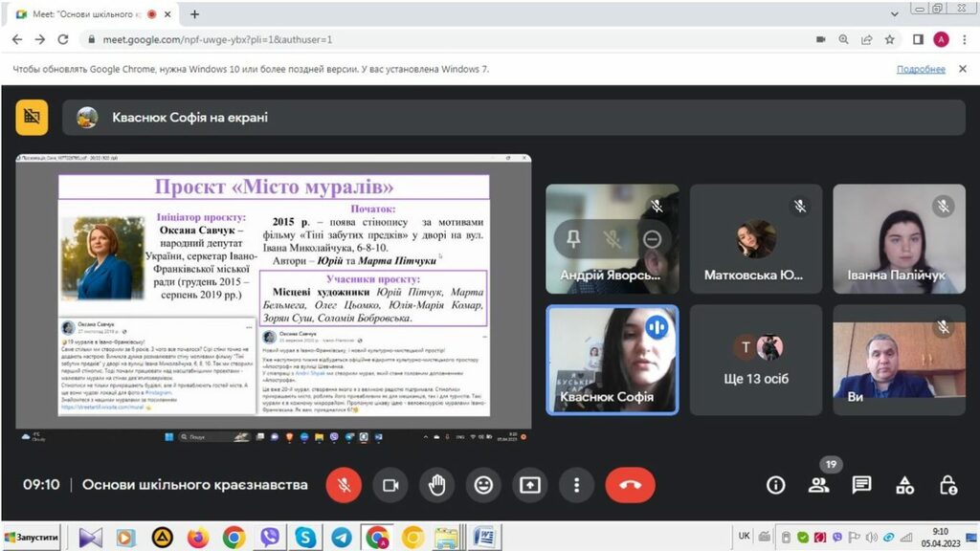Screen dimensions: 980x551
Task: Show the participants list with 19 people
Action: click(818, 485)
